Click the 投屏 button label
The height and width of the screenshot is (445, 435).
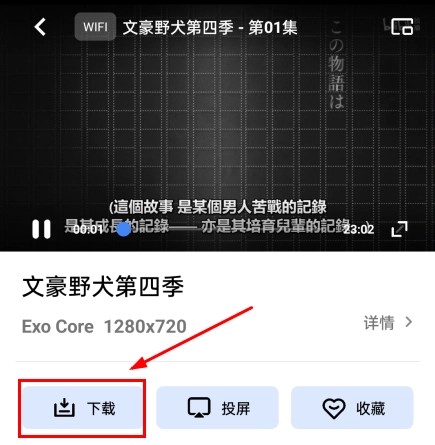[x=236, y=408]
